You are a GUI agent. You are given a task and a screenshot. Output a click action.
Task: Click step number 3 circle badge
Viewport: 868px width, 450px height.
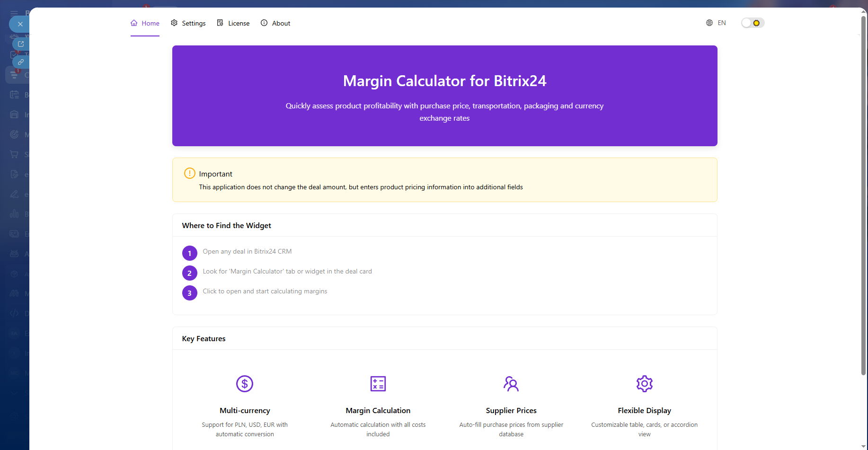click(x=189, y=293)
